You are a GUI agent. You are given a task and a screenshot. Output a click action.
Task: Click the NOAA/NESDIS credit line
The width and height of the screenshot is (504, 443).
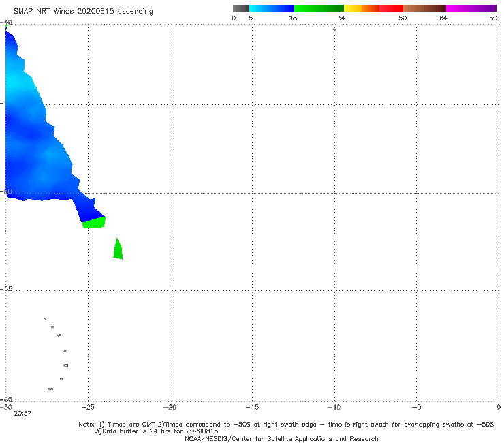click(281, 439)
